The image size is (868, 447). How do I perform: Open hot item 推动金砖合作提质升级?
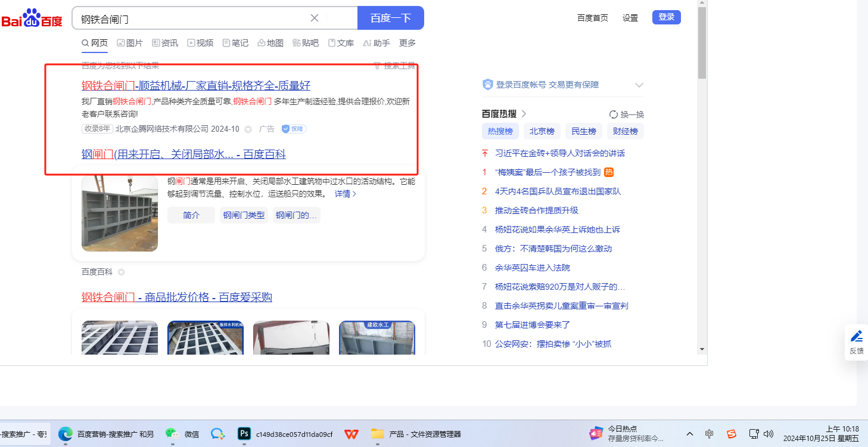(x=537, y=210)
